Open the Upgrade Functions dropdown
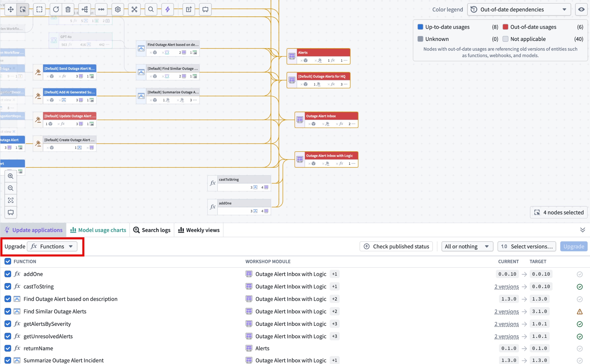590x364 pixels. click(52, 247)
